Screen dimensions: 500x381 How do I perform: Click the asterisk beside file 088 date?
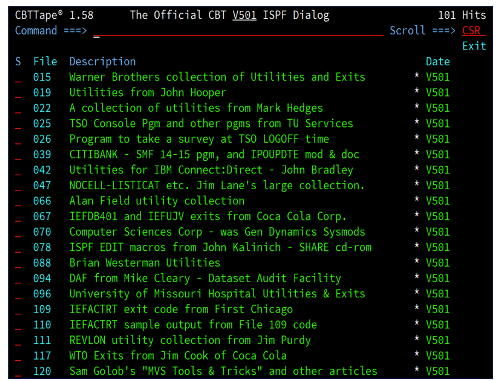[417, 261]
